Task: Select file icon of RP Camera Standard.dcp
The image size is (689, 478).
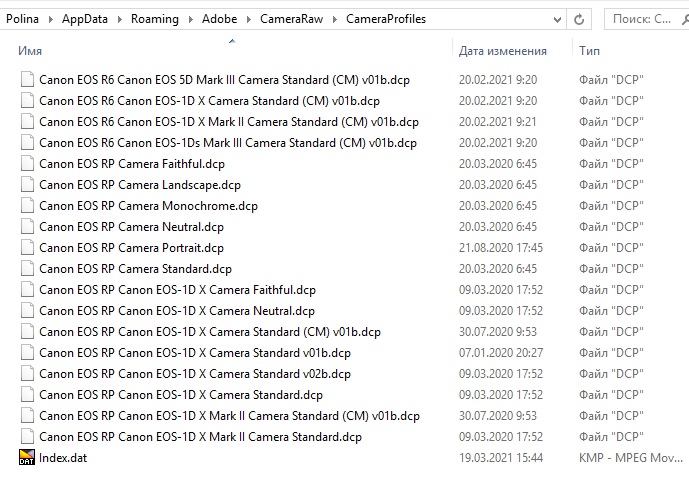Action: [27, 268]
